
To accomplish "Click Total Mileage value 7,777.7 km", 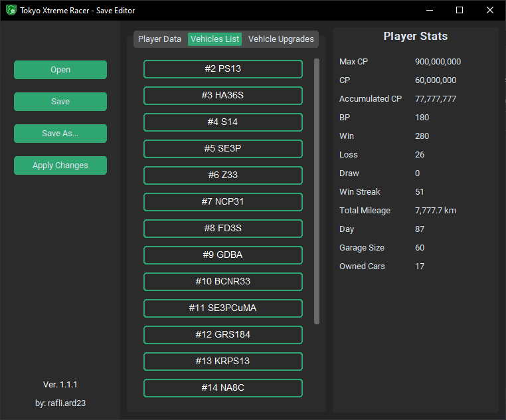I will click(x=436, y=211).
